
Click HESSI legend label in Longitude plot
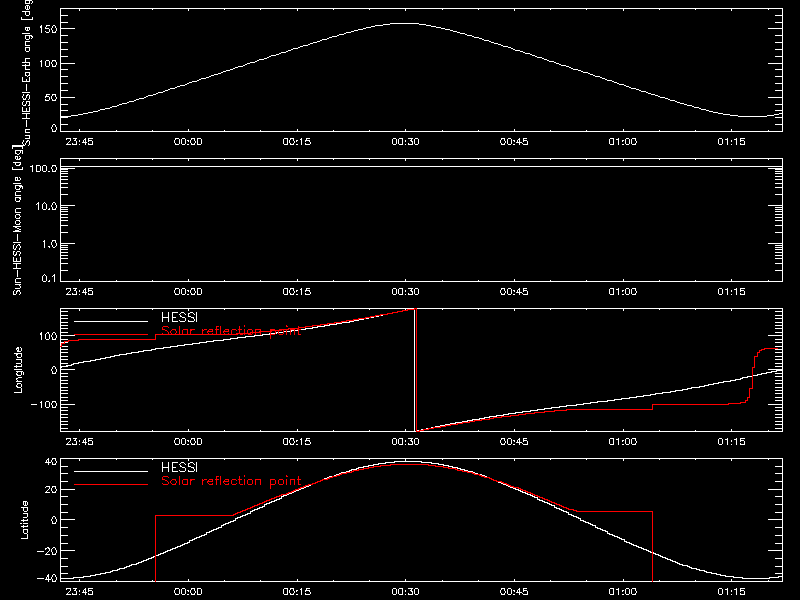coord(179,317)
